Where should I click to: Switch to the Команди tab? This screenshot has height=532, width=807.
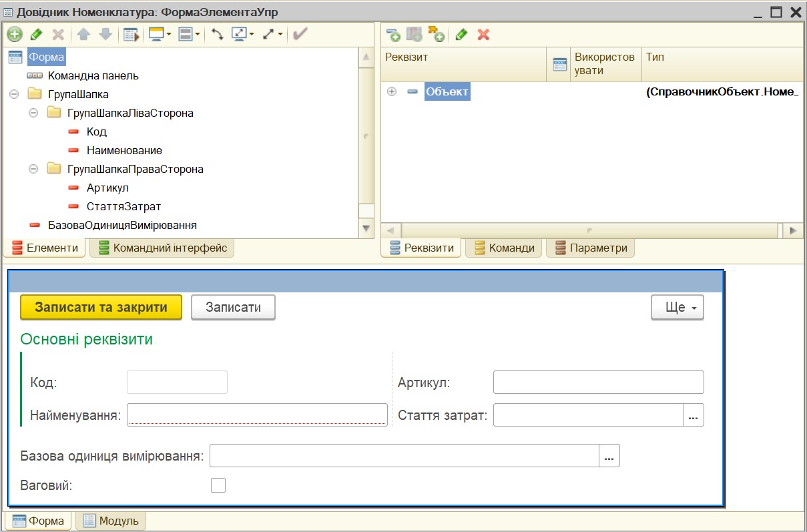click(x=504, y=248)
